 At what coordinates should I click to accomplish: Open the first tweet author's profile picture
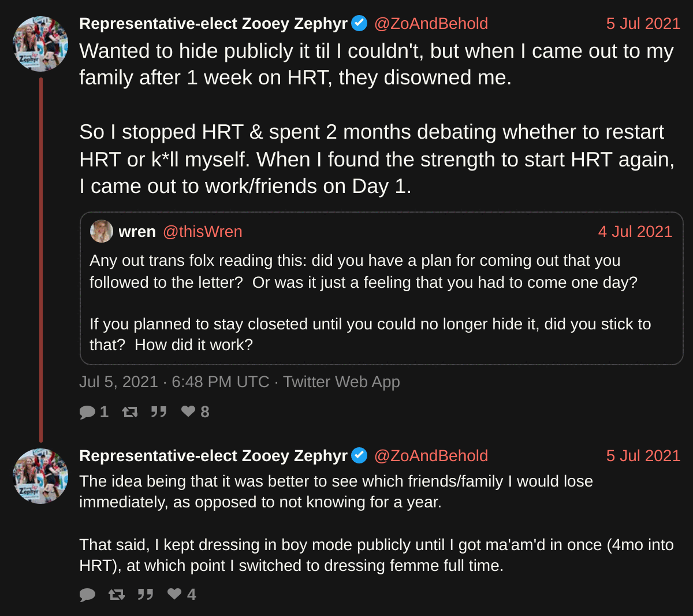(x=40, y=44)
